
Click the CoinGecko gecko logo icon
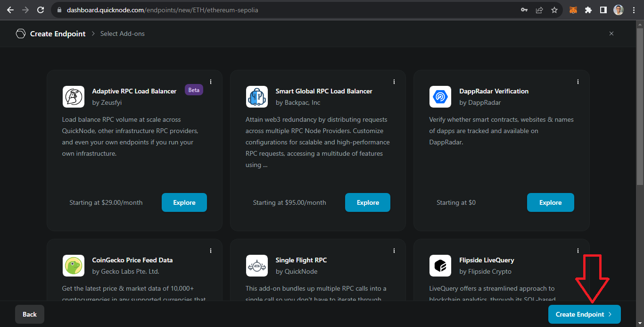click(73, 266)
